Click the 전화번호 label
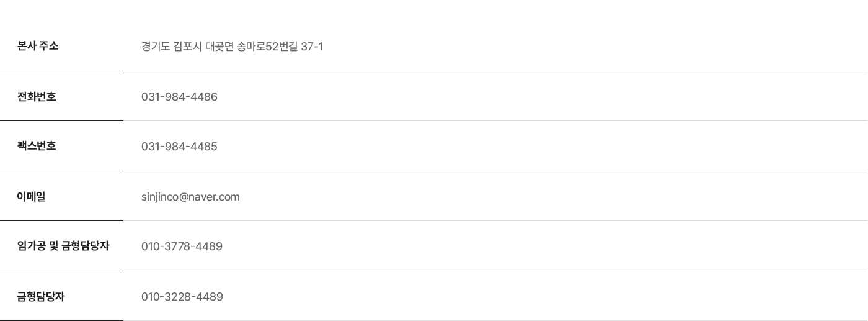This screenshot has height=321, width=868. click(x=37, y=96)
